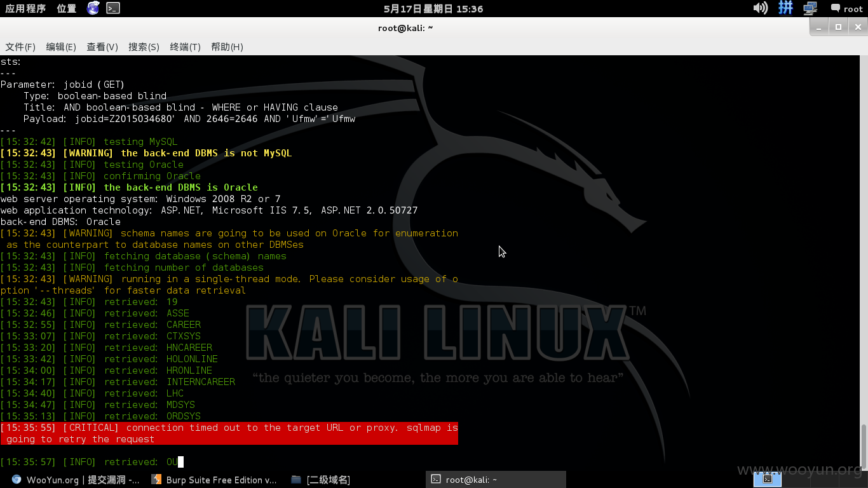Viewport: 868px width, 488px height.
Task: Click the 'retrieved: HRONLINE' line
Action: [x=106, y=370]
